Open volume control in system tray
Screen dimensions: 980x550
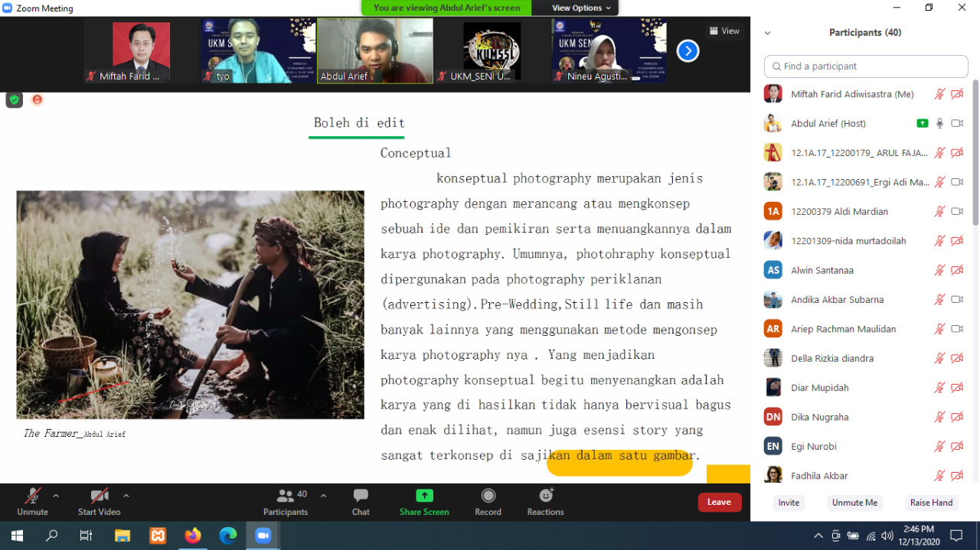887,535
